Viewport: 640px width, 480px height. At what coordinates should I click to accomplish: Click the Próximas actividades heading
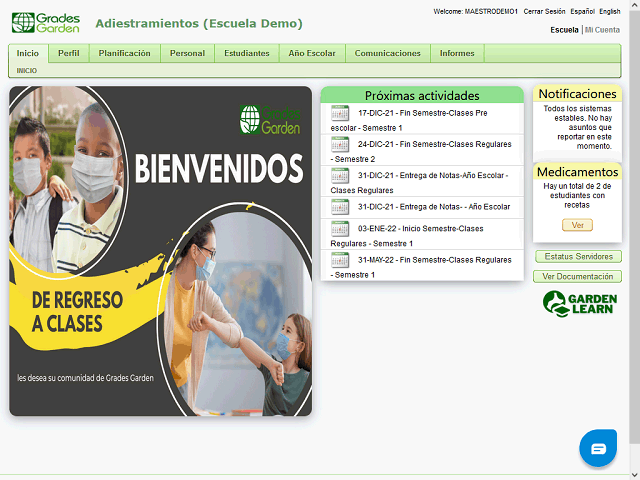tap(422, 96)
